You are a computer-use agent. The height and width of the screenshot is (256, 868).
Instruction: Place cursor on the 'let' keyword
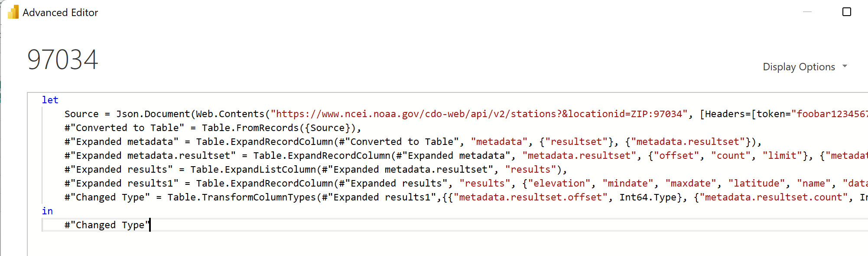[x=50, y=100]
